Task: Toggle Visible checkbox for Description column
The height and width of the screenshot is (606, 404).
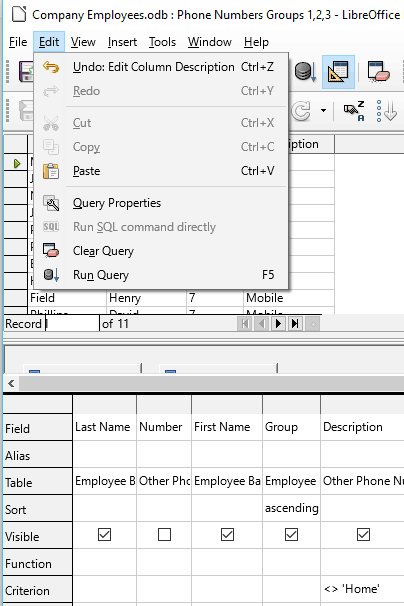Action: [363, 535]
